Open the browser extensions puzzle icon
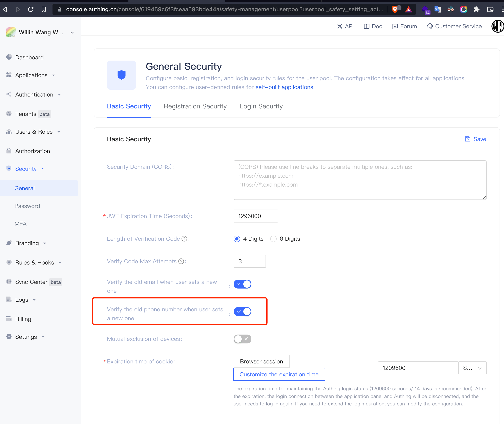The image size is (504, 424). point(476,9)
